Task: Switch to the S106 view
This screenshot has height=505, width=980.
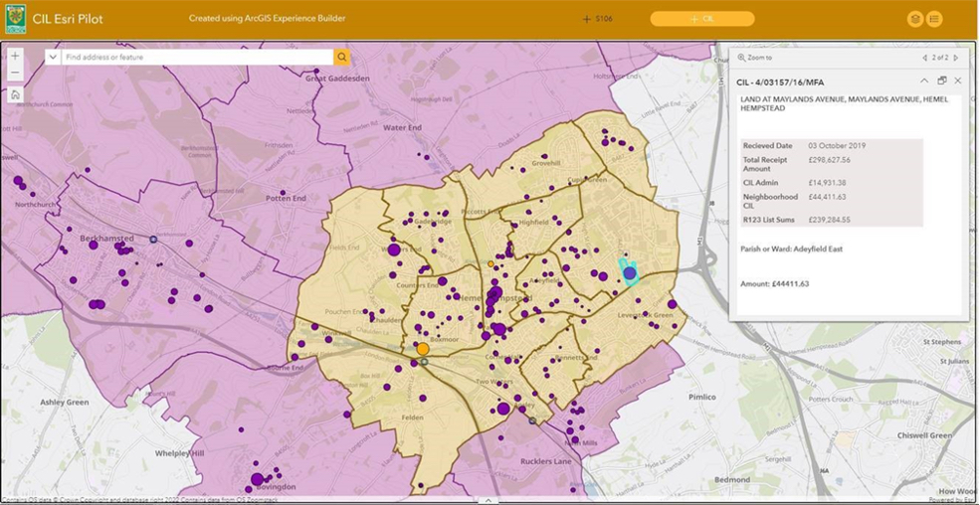Action: (598, 19)
